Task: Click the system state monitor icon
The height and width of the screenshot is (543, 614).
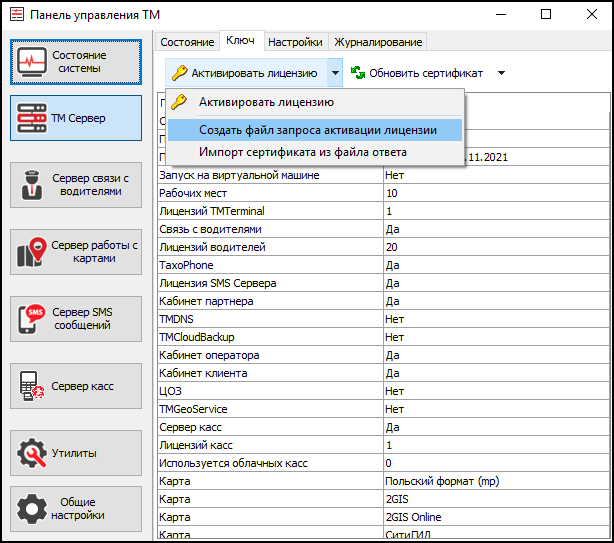Action: [x=34, y=62]
